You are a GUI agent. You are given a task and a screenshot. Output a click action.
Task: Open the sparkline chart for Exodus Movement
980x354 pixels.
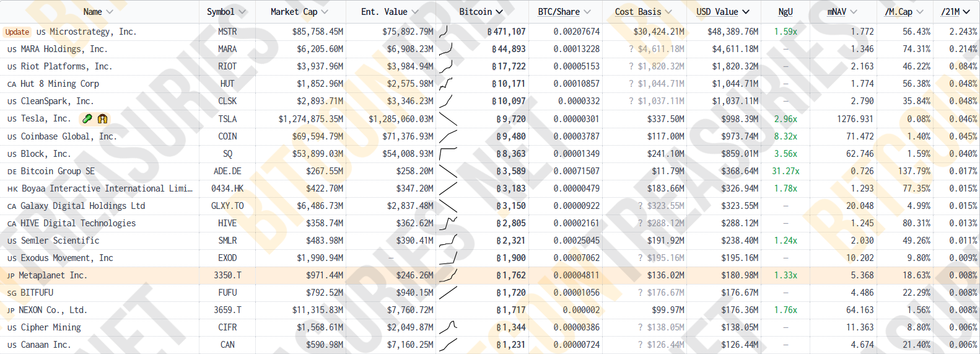tap(447, 258)
